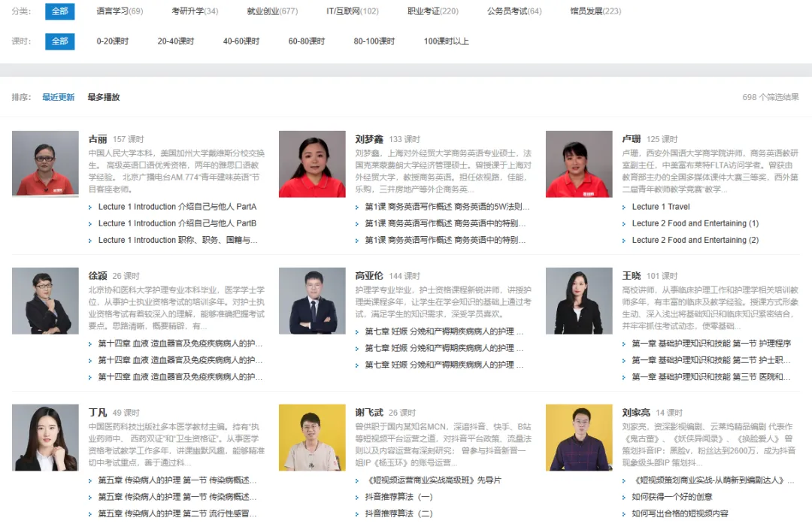Viewport: 812px width, 527px height.
Task: Open "Lecture 1 Introduction 介绍自己与他人 PartB"
Action: pyautogui.click(x=177, y=223)
